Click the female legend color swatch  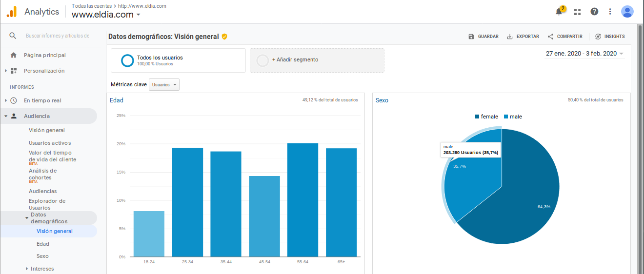pos(477,117)
